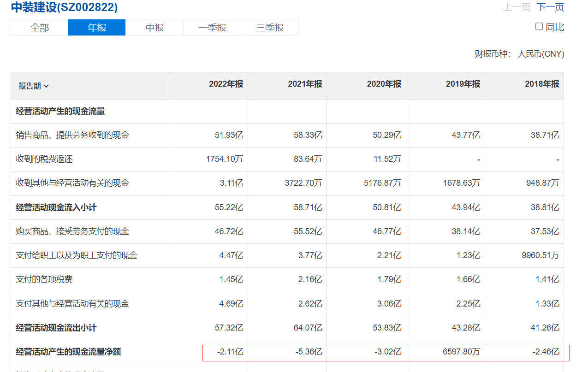The image size is (588, 372).
Task: Open the 中报 tab
Action: (154, 28)
